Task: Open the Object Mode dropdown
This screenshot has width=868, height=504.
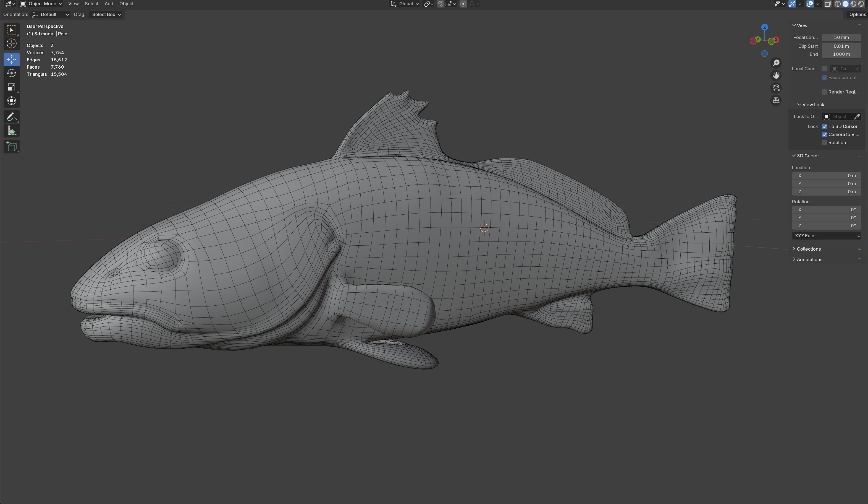Action: pos(41,4)
